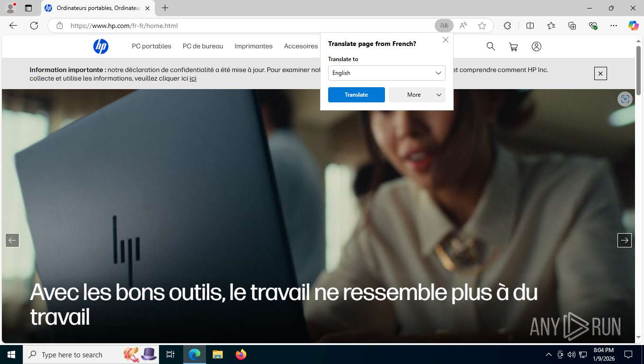Open the shopping cart icon

point(513,46)
